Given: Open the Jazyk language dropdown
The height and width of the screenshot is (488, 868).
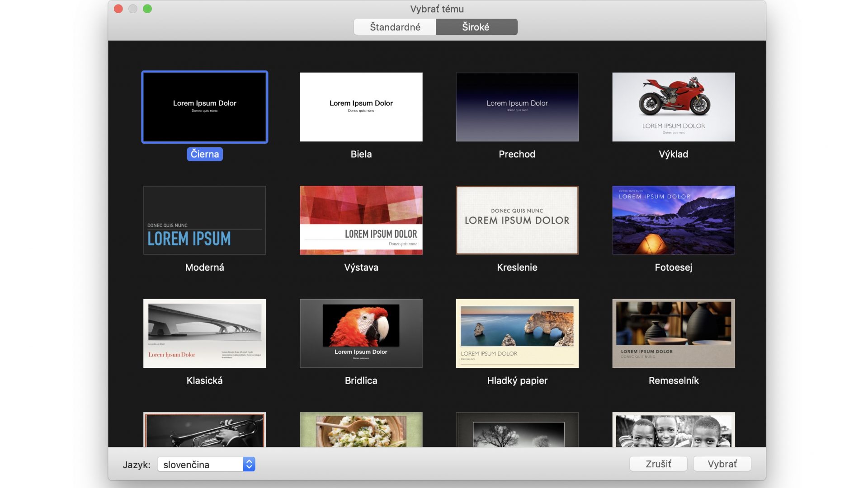Looking at the screenshot, I should [206, 464].
